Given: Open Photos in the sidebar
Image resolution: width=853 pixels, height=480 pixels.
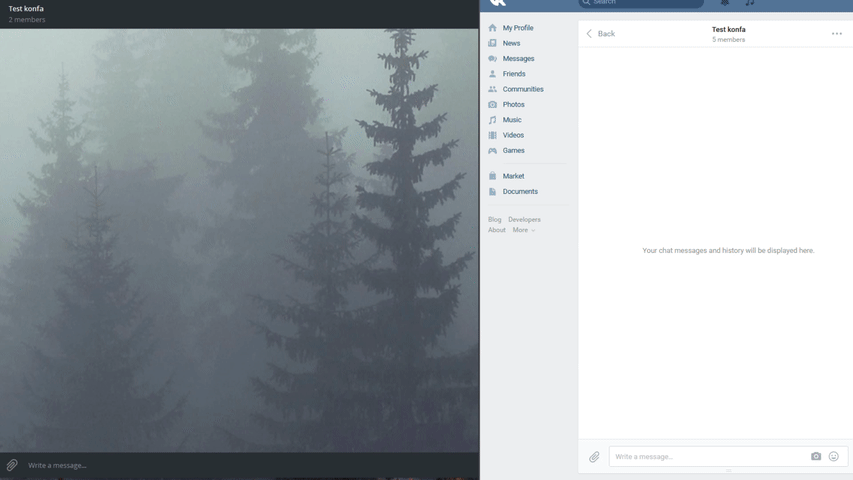Looking at the screenshot, I should [514, 104].
